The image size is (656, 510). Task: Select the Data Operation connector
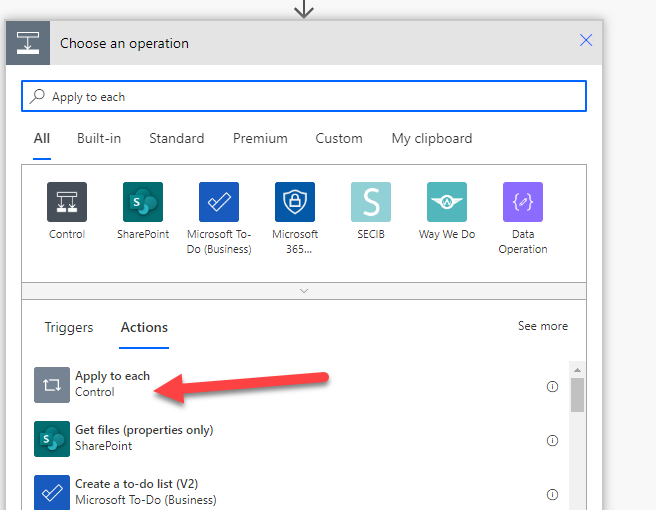[523, 202]
